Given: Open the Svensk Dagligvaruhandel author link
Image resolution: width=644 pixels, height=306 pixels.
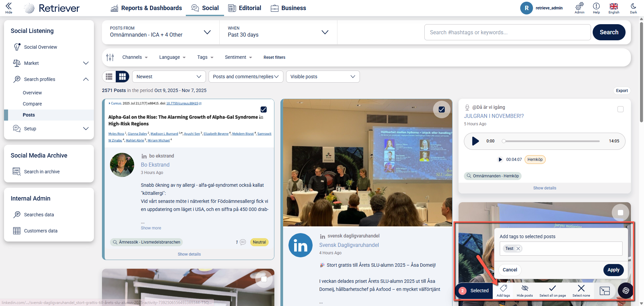Looking at the screenshot, I should pyautogui.click(x=349, y=245).
